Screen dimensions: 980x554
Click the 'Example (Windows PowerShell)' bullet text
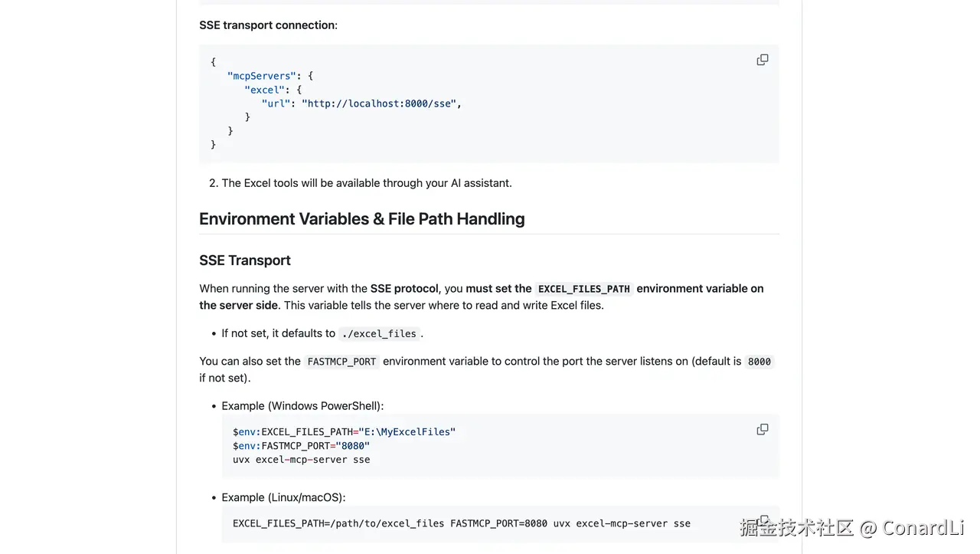pyautogui.click(x=302, y=406)
